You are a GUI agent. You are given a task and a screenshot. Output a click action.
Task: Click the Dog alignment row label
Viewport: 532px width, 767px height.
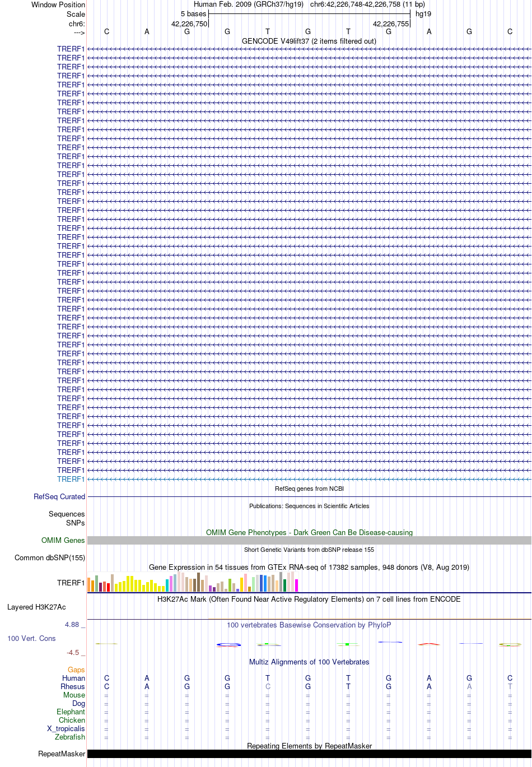click(78, 703)
